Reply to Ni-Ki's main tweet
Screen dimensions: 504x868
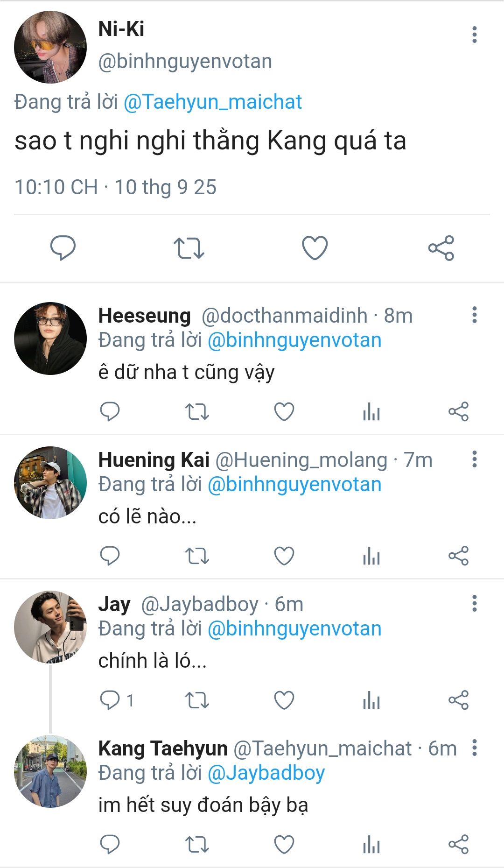(63, 247)
